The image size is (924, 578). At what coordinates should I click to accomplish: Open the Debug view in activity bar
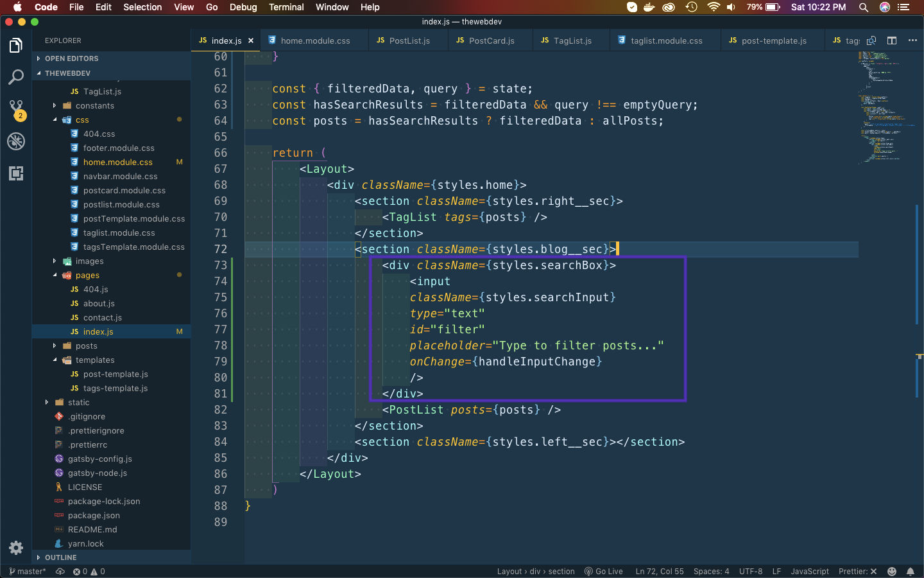(x=16, y=141)
